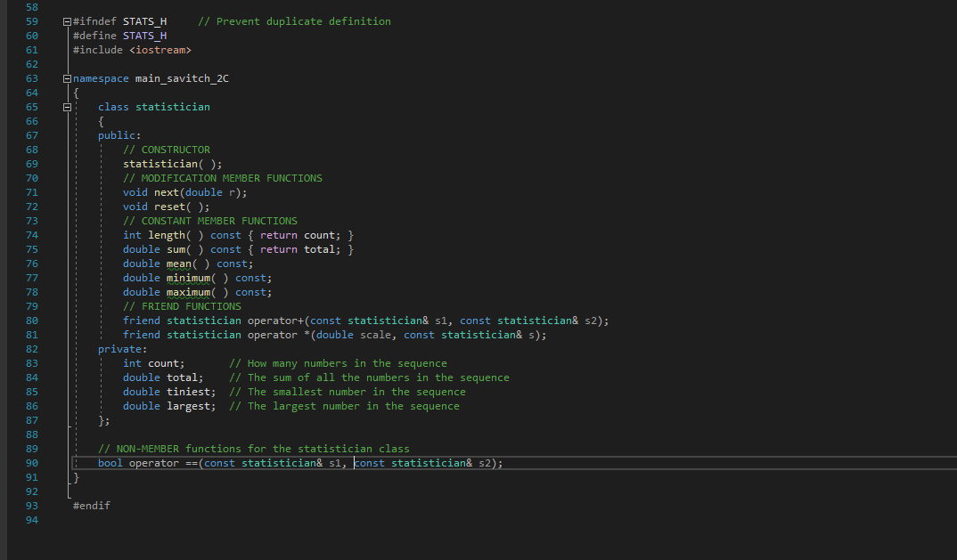Collapse the #ifndef STATS_H region
This screenshot has width=957, height=560.
coord(66,20)
